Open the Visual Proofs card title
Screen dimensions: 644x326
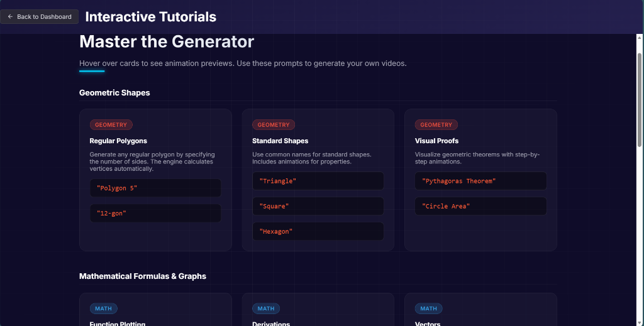click(436, 141)
